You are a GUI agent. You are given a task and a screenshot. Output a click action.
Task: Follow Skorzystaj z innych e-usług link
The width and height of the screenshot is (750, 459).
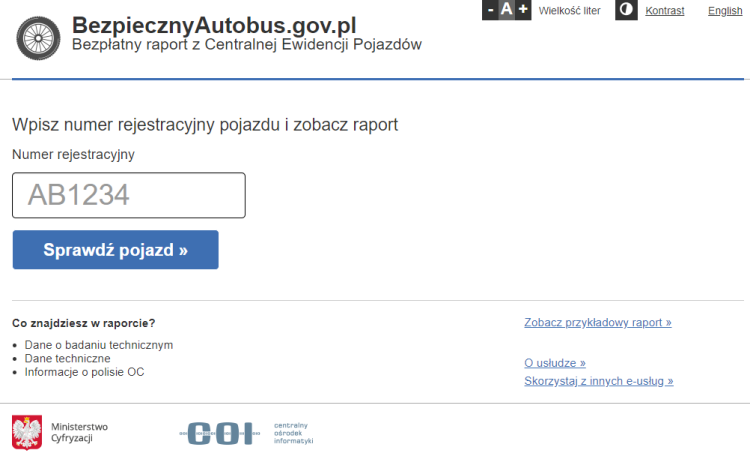[x=598, y=381]
